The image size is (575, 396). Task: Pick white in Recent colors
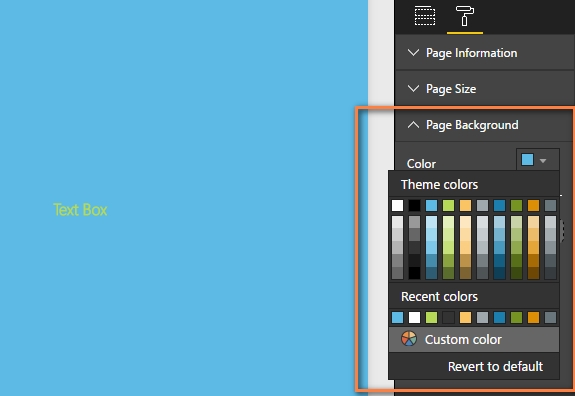click(414, 318)
